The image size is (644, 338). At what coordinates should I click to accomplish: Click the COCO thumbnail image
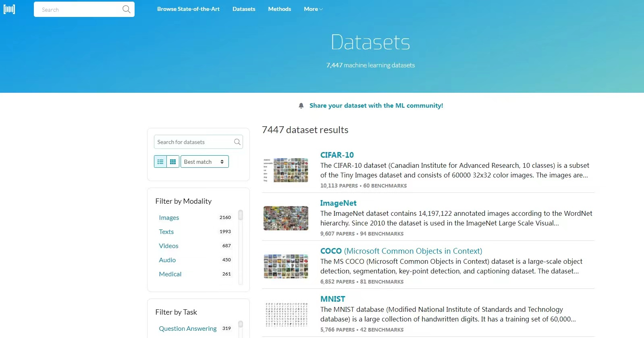point(286,266)
